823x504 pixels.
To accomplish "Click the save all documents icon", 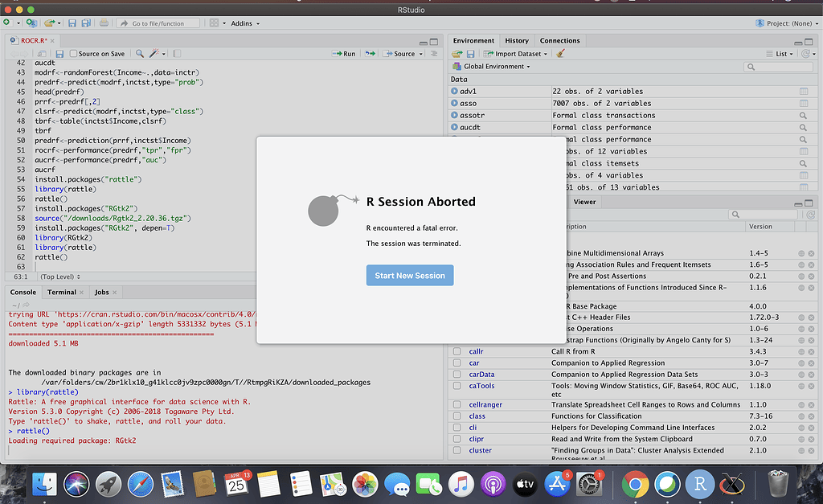I will [x=86, y=23].
